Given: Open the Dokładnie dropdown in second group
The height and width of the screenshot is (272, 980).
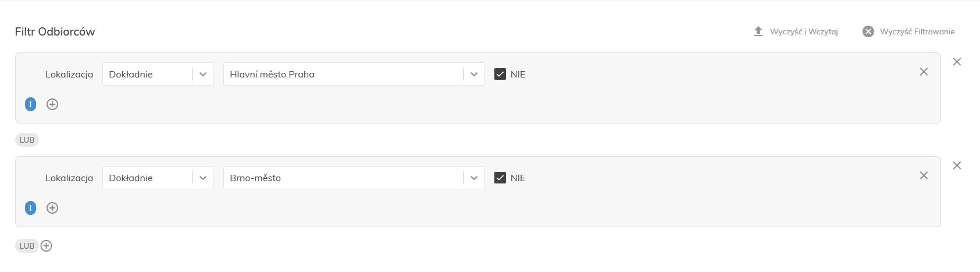Looking at the screenshot, I should point(158,178).
